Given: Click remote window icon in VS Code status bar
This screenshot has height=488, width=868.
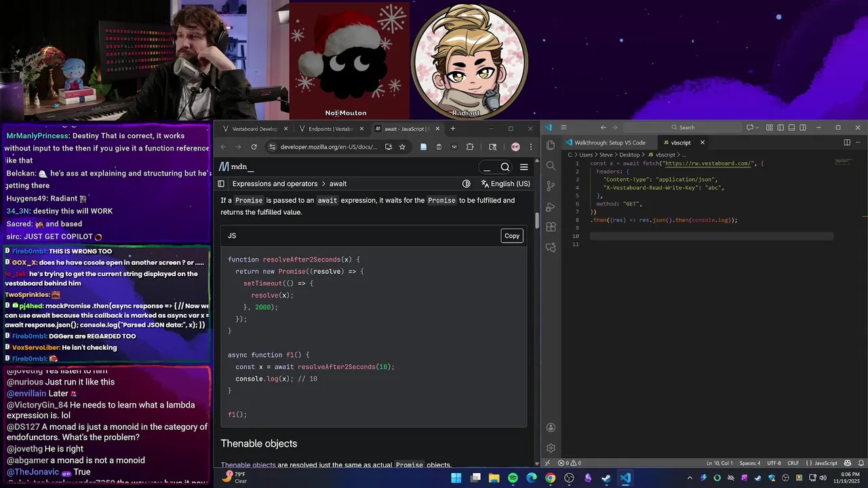Looking at the screenshot, I should pyautogui.click(x=547, y=463).
